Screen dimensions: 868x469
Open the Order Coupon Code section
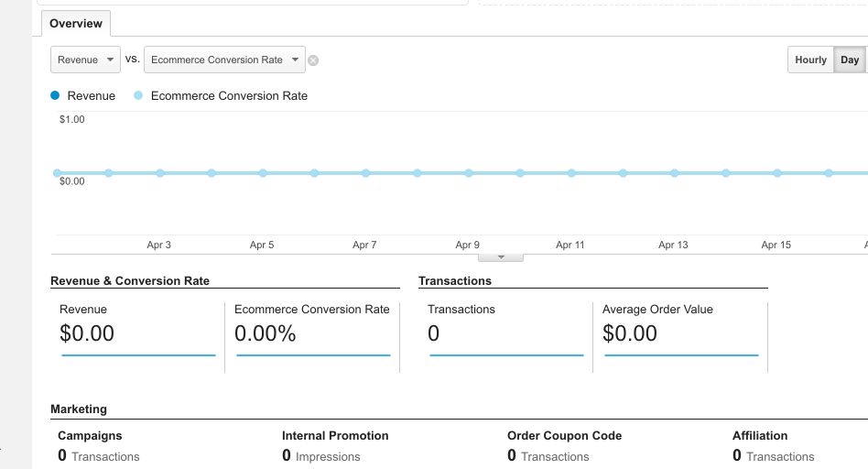coord(564,436)
